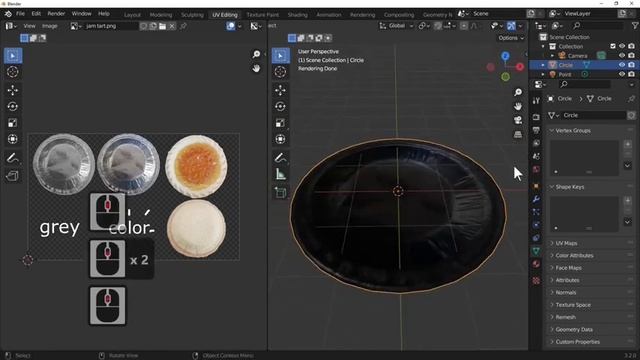Open the Object Data green triangle tab
This screenshot has width=640, height=360.
536,251
